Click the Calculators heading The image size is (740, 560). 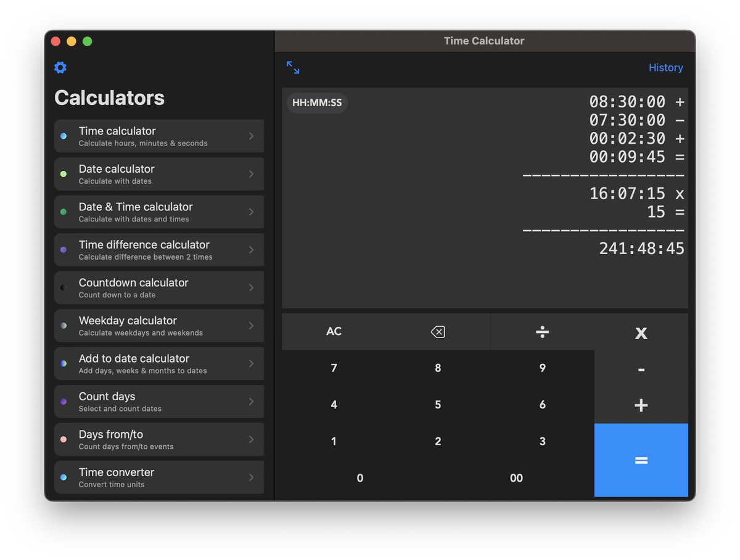pos(109,97)
